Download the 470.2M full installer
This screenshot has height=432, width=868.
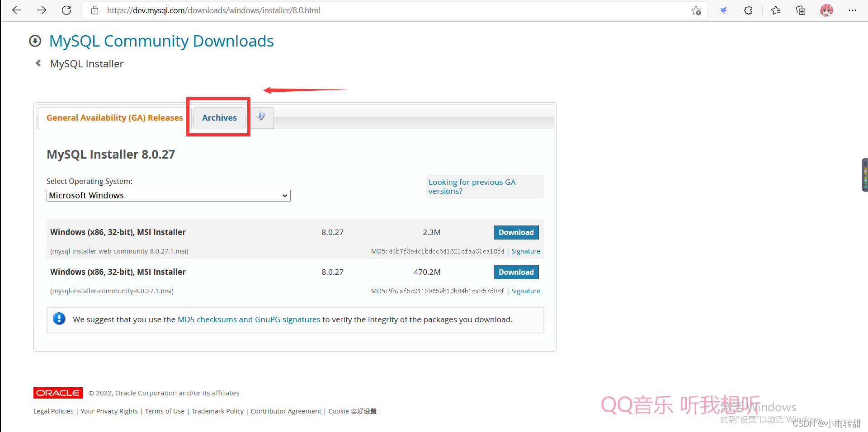tap(516, 272)
